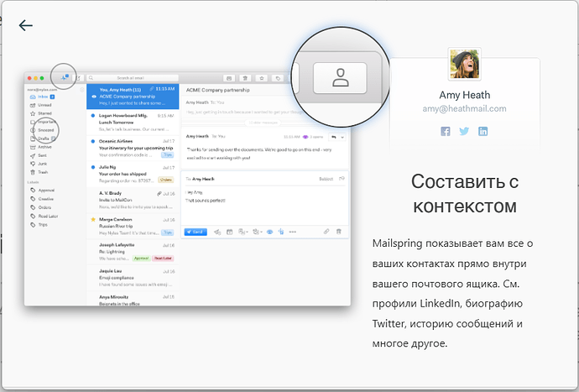Image resolution: width=579 pixels, height=392 pixels.
Task: Open Amy Heath's Twitter bird icon
Action: pyautogui.click(x=464, y=131)
